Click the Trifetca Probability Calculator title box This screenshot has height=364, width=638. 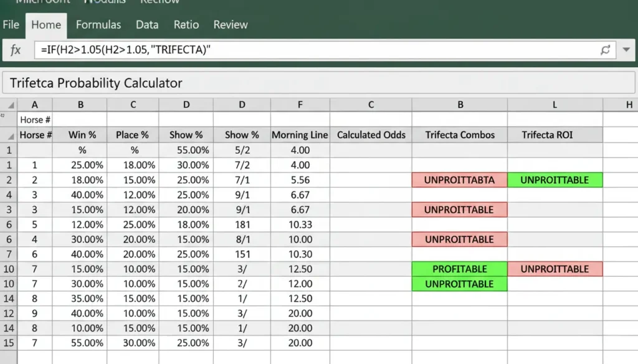tap(318, 83)
